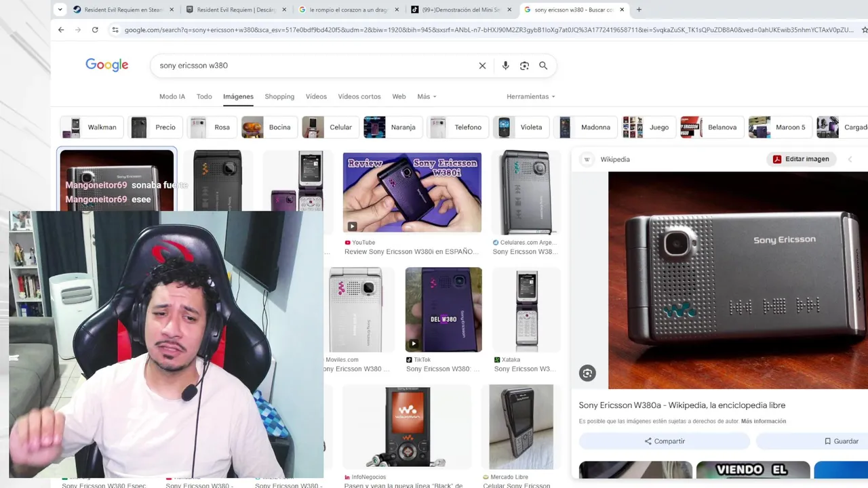Filter images by Bocina chip
The image size is (868, 488).
[x=268, y=127]
